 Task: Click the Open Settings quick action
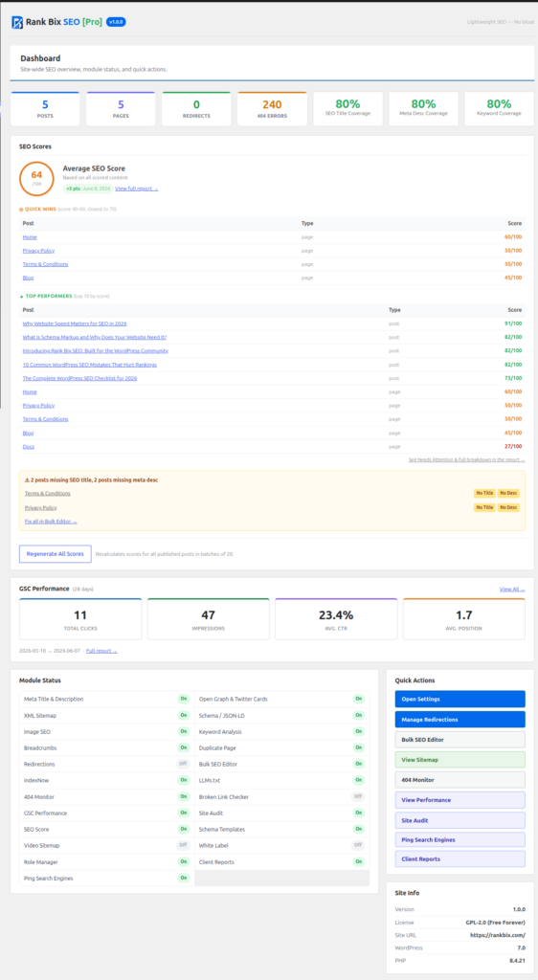click(x=460, y=699)
